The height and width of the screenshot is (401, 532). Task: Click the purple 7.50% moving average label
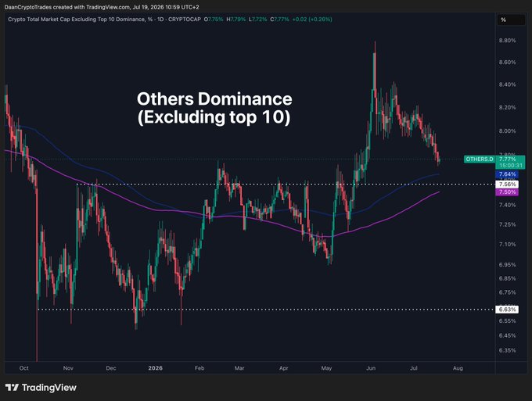tap(507, 192)
